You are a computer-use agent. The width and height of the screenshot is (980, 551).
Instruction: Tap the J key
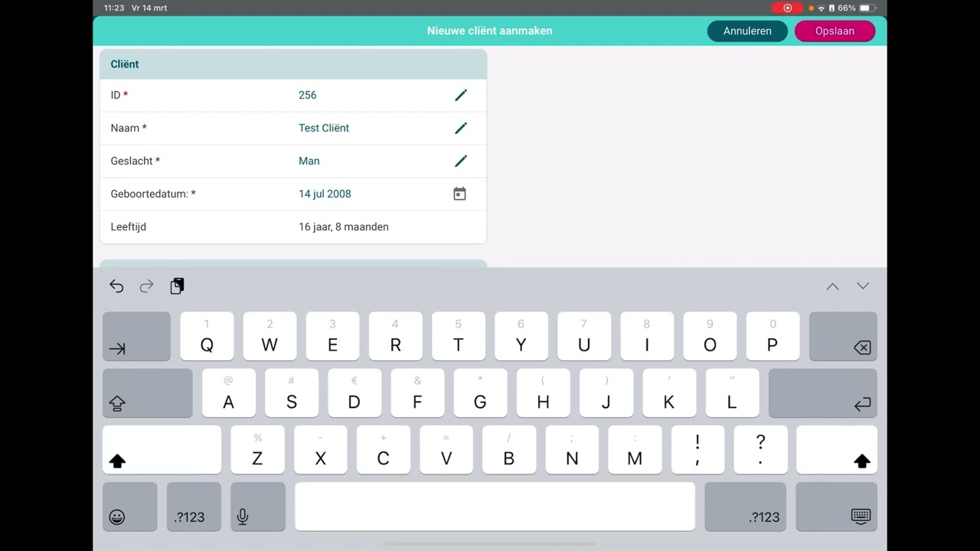[606, 393]
